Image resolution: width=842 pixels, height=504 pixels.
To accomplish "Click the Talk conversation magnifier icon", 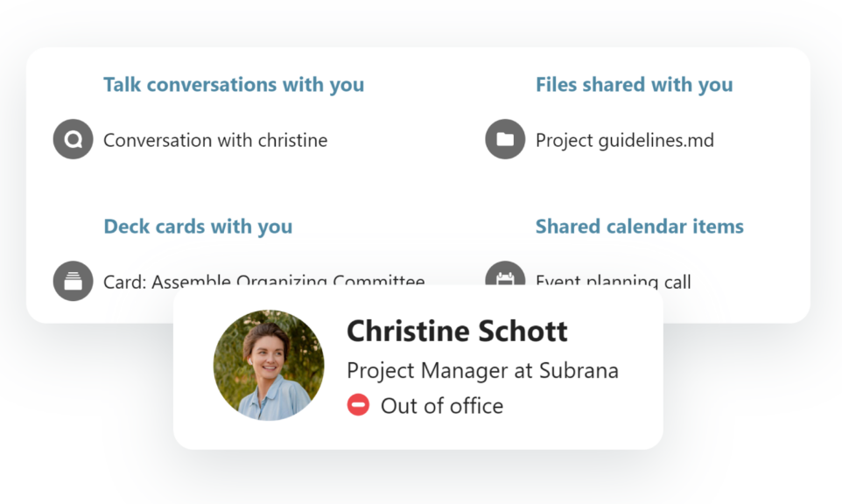I will pyautogui.click(x=74, y=138).
